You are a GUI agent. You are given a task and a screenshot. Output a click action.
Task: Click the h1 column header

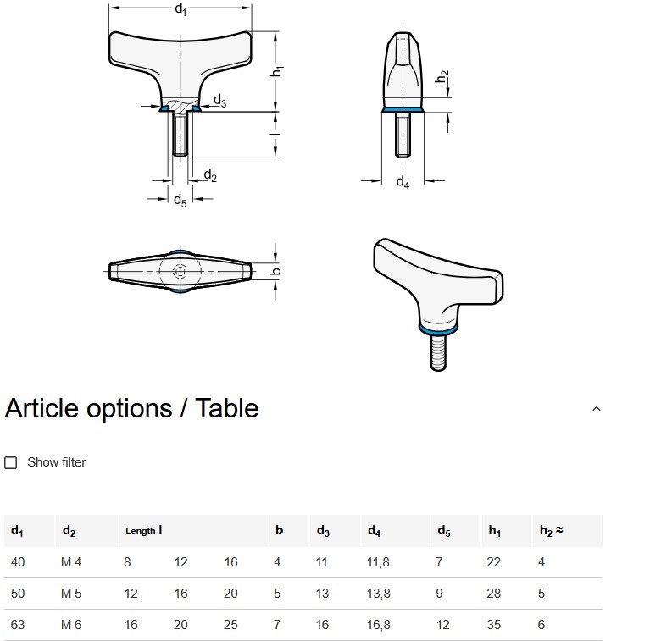pyautogui.click(x=507, y=531)
